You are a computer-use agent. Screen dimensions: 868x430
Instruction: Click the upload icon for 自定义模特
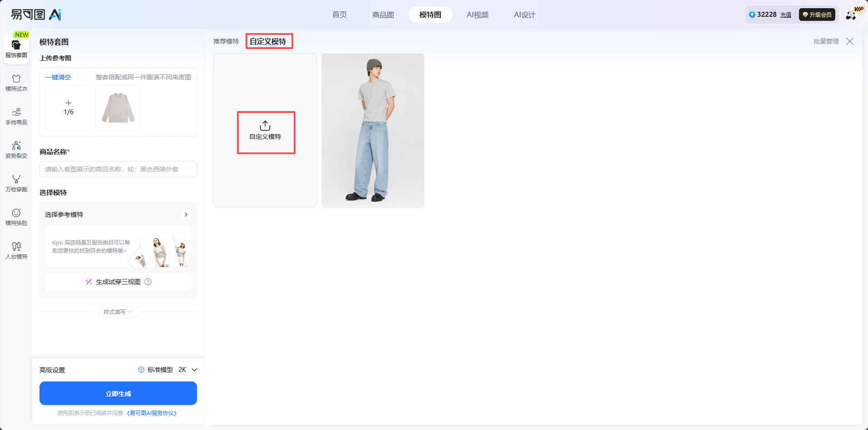coord(265,126)
